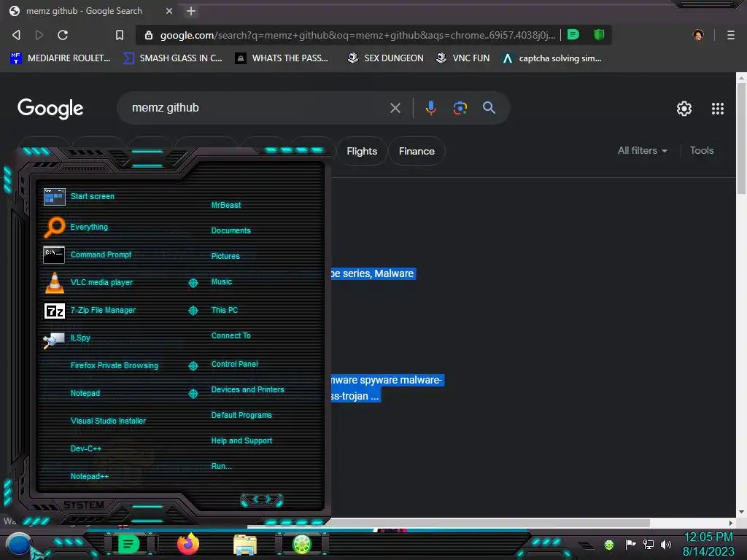Open Control Panel from the start menu
This screenshot has width=747, height=560.
click(x=234, y=365)
